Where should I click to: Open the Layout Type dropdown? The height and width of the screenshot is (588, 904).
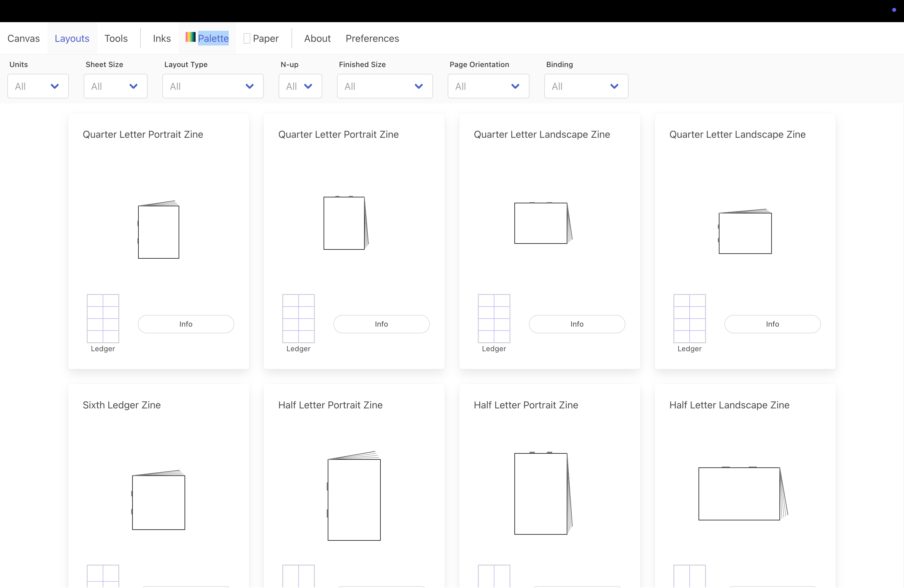tap(213, 86)
